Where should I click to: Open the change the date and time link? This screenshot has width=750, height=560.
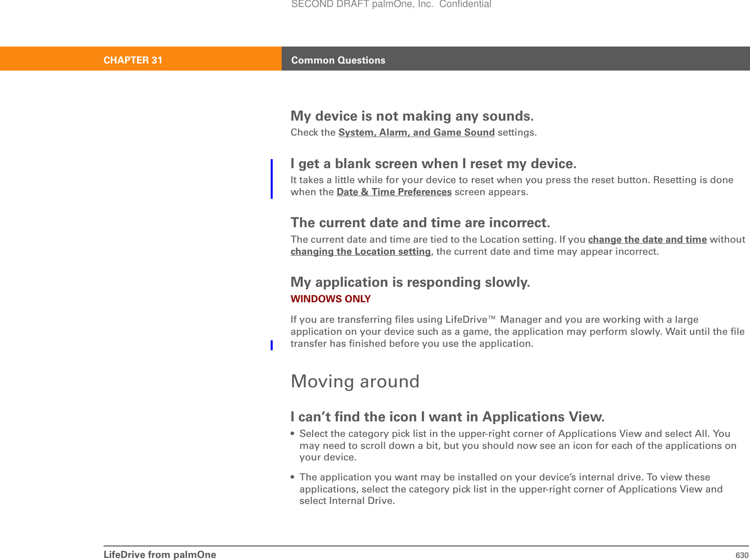(x=647, y=240)
